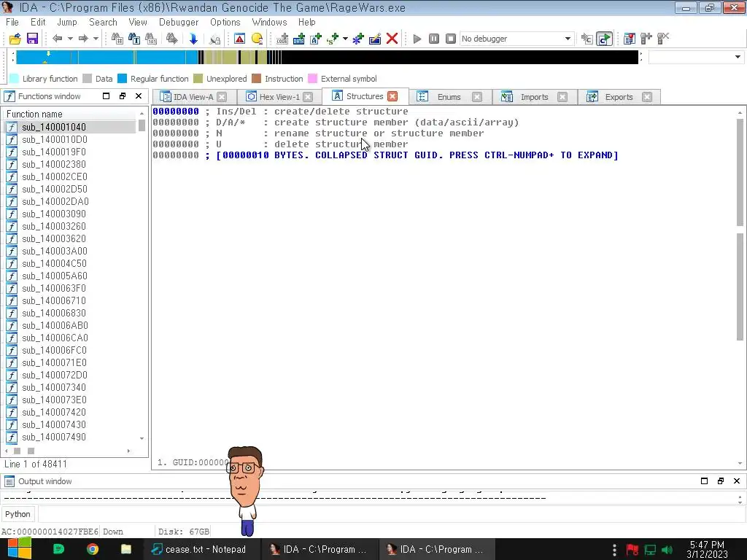Click the taskbar volume speaker icon

click(x=667, y=550)
